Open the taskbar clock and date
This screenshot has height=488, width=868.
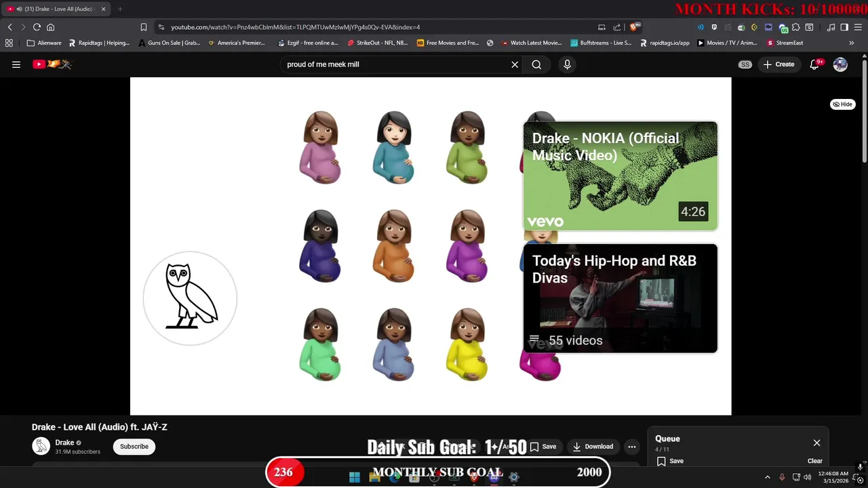click(x=833, y=477)
